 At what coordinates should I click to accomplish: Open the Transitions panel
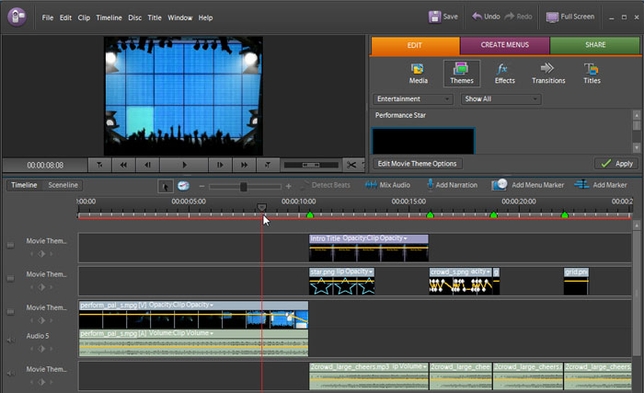[x=548, y=74]
